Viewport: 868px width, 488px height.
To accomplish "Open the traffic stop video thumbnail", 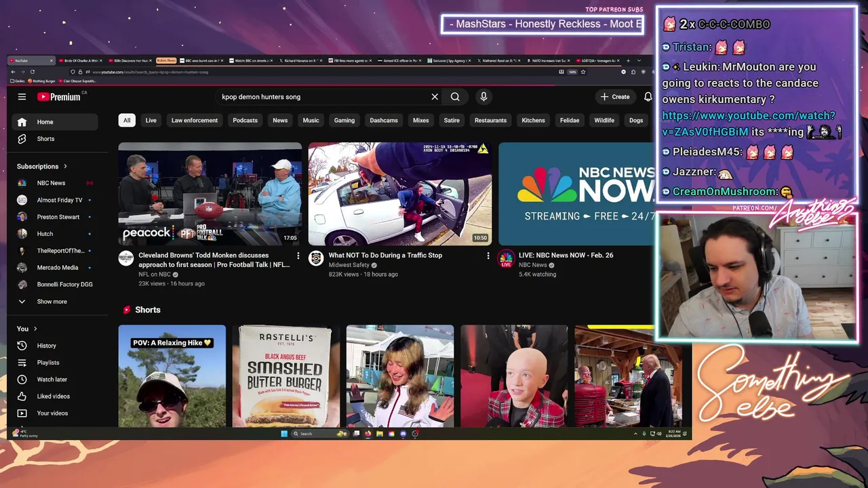I will (x=400, y=194).
